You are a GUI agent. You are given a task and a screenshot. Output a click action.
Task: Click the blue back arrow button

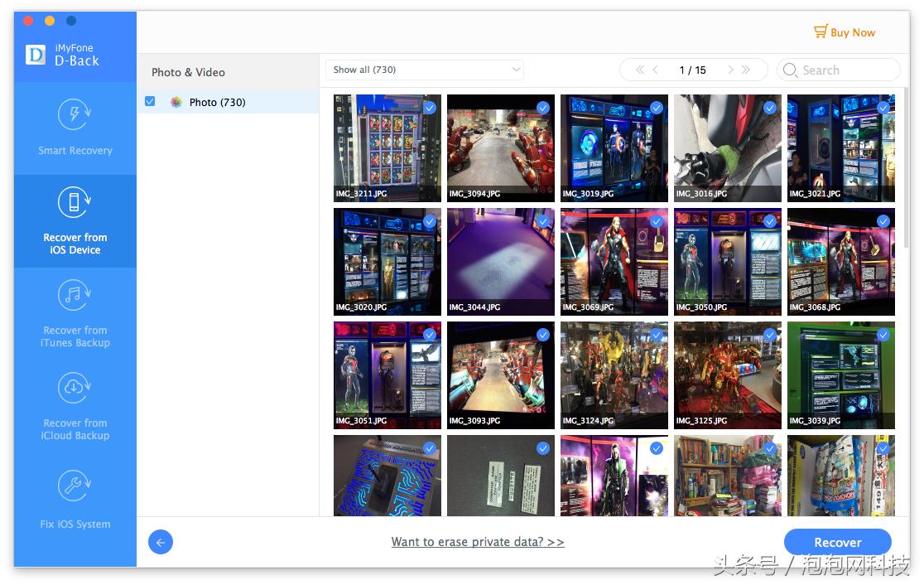click(x=161, y=543)
